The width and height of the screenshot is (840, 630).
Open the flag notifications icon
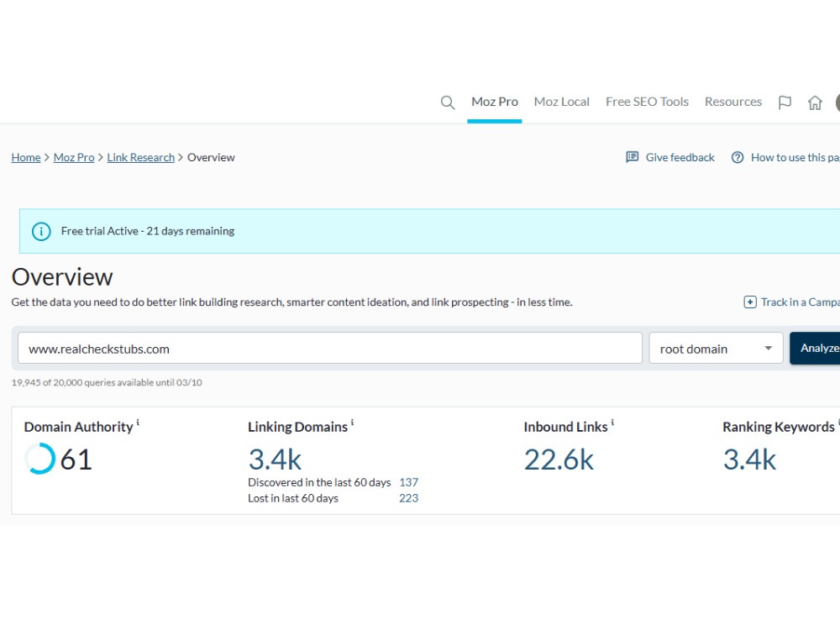[x=785, y=102]
